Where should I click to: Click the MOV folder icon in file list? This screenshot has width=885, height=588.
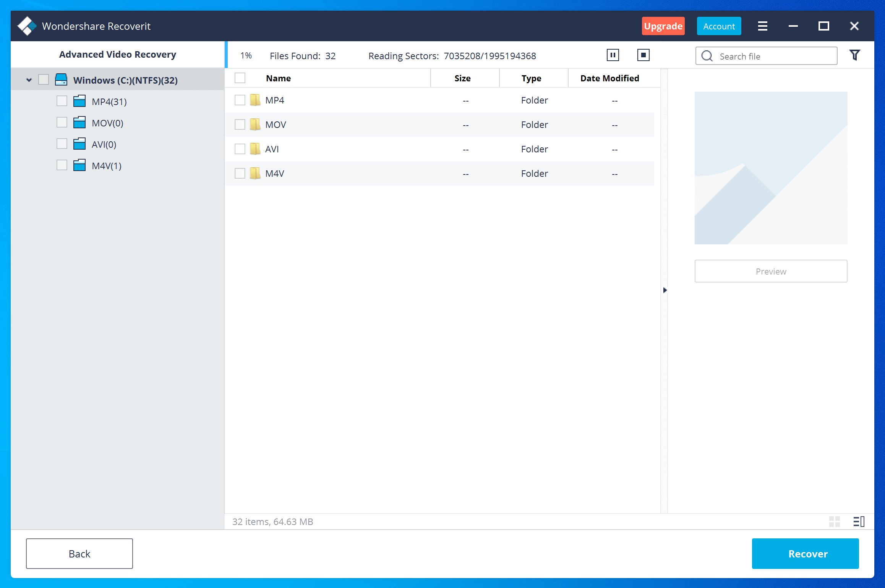click(255, 124)
